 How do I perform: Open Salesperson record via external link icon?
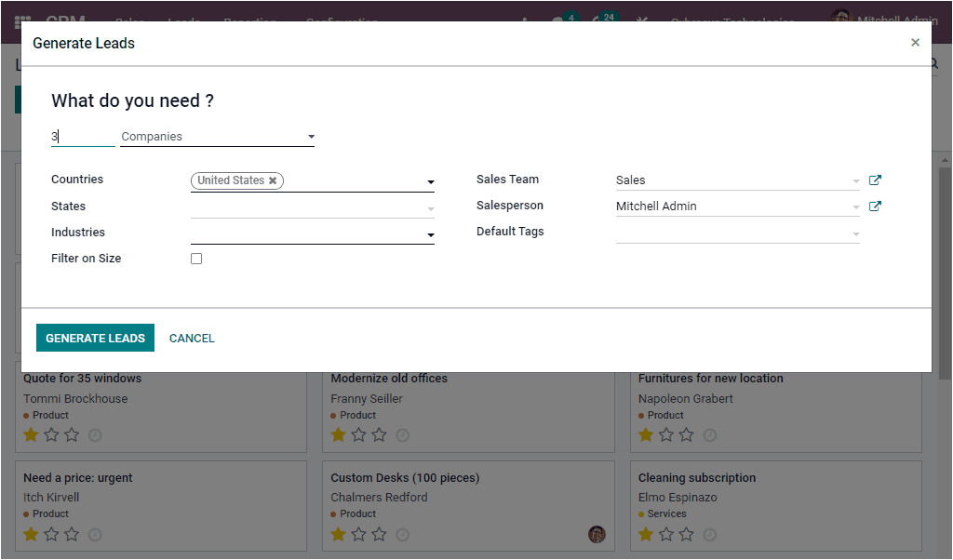(875, 206)
